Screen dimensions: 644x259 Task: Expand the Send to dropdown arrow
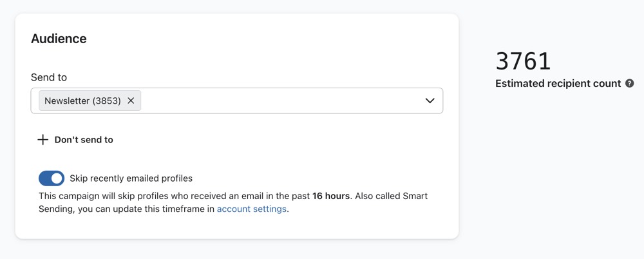click(x=430, y=101)
